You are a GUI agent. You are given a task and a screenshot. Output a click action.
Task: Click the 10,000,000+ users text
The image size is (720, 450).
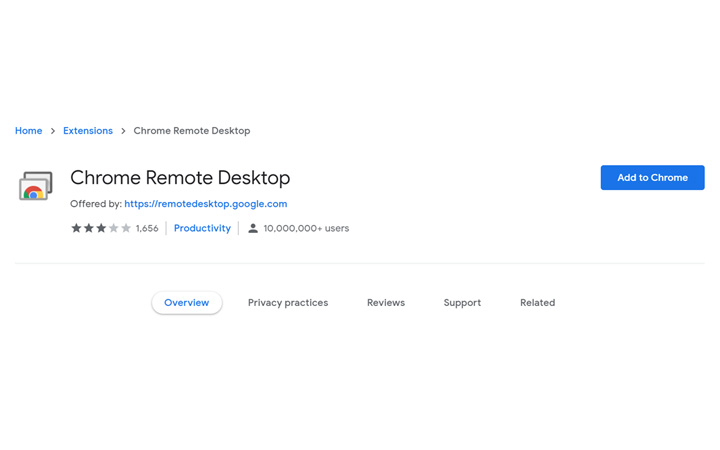[x=306, y=228]
